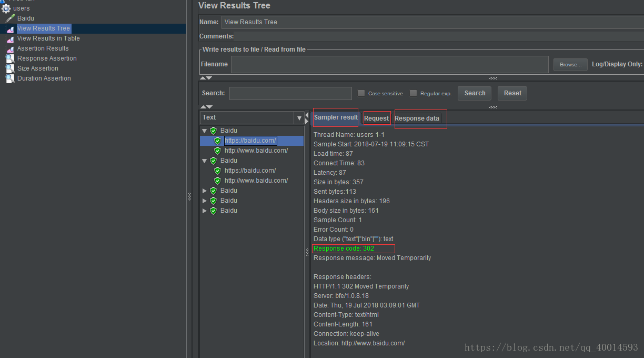644x358 pixels.
Task: Select the highlighted https://baidu.com/ sample row
Action: (252, 141)
